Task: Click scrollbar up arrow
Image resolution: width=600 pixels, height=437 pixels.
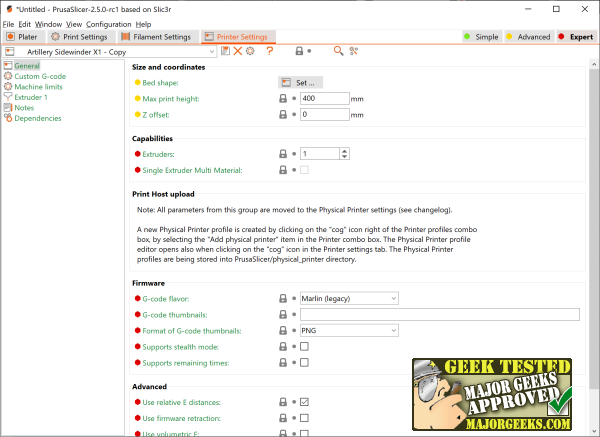Action: (x=594, y=64)
